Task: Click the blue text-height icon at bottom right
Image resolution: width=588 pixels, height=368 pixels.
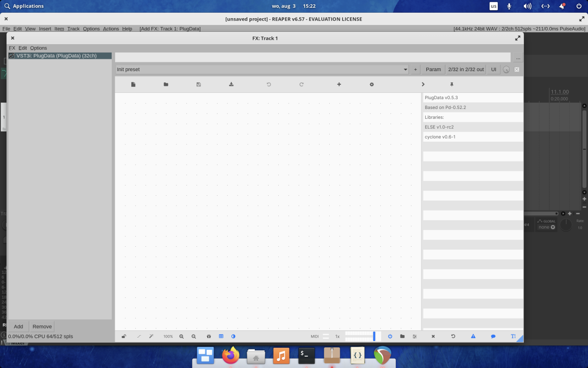Action: (513, 337)
